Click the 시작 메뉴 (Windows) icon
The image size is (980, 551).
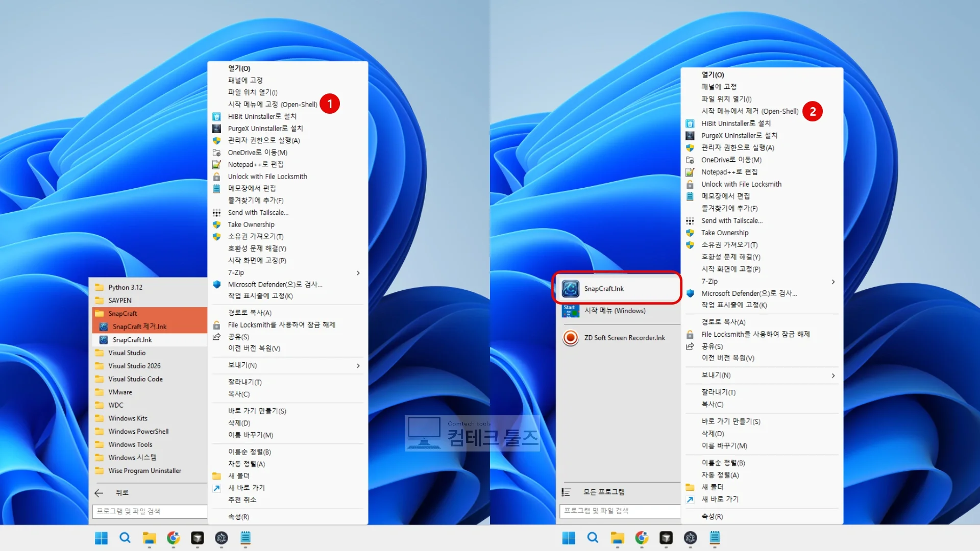[x=570, y=311]
